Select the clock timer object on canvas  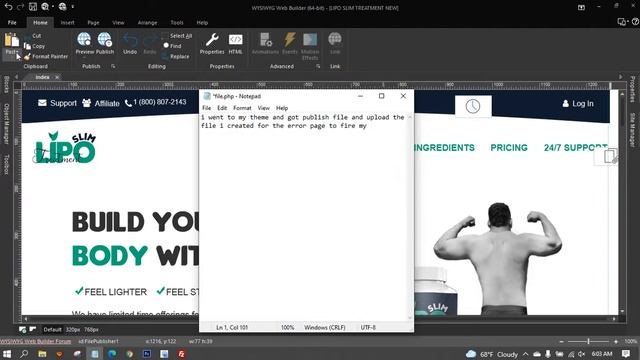tap(473, 106)
